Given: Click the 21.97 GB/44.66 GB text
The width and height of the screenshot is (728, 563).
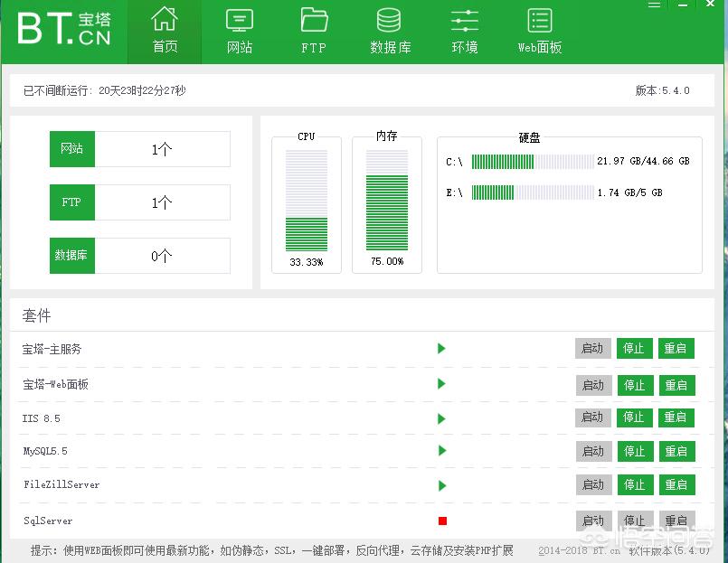Looking at the screenshot, I should (644, 161).
